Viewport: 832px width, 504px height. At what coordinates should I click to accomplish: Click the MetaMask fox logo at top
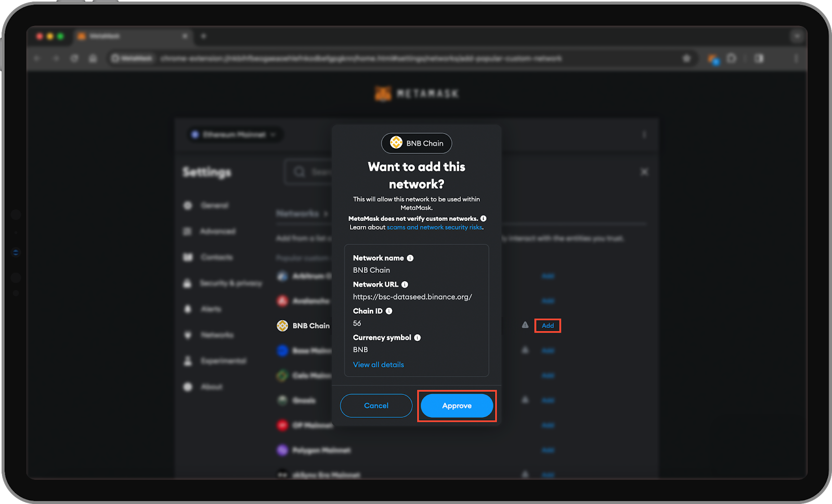pyautogui.click(x=383, y=94)
